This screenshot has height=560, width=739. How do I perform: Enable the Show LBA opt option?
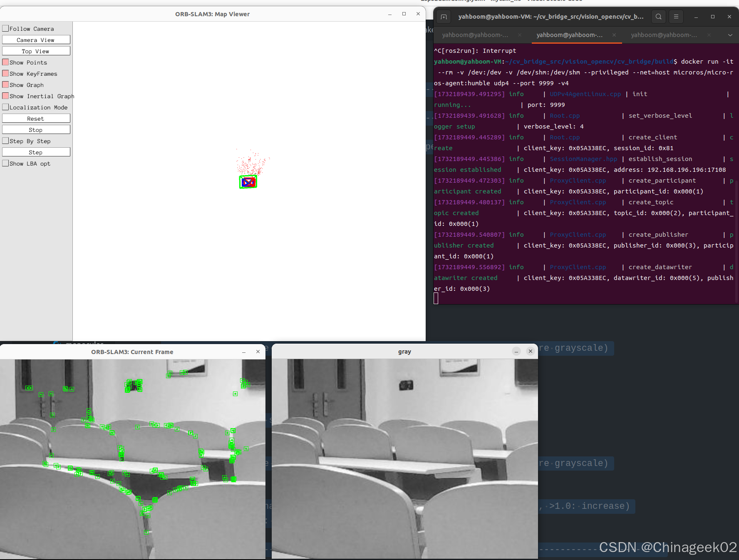5,163
